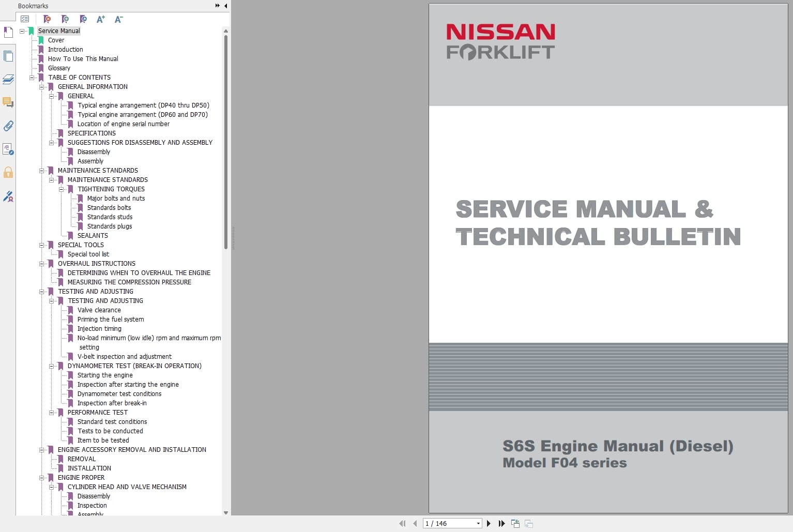
Task: Open Location of engine serial number bookmark
Action: pos(123,124)
